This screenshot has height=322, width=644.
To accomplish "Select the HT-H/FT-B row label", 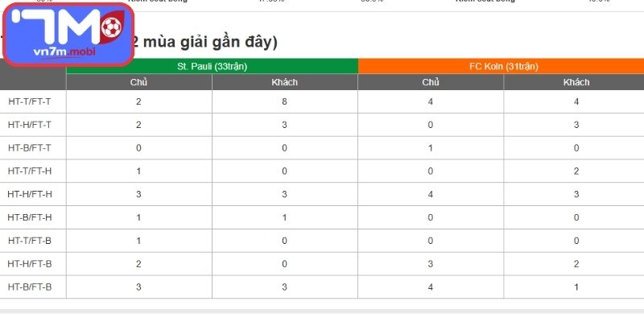I will pyautogui.click(x=30, y=264).
